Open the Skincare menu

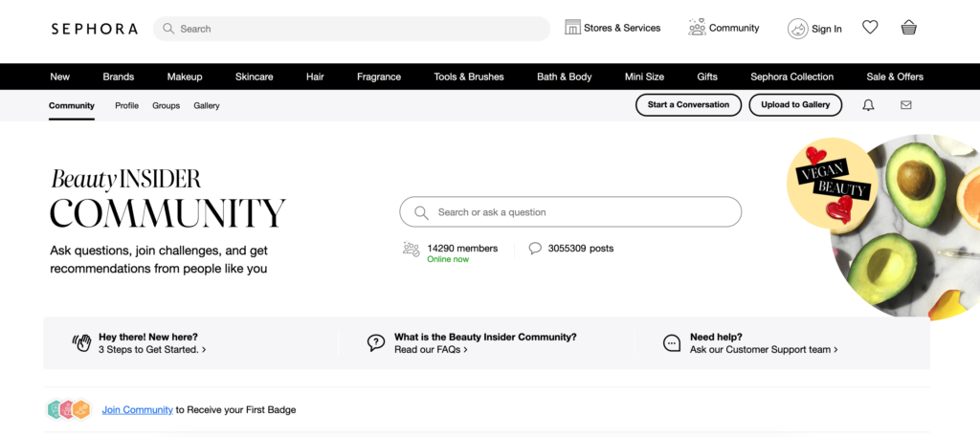(254, 76)
